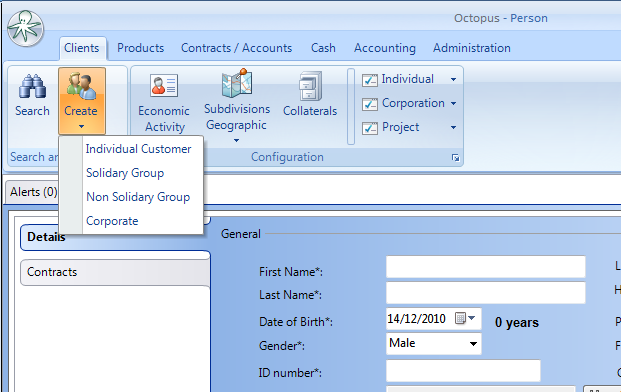The height and width of the screenshot is (392, 621).
Task: Choose Corporate from Create menu
Action: pyautogui.click(x=112, y=221)
